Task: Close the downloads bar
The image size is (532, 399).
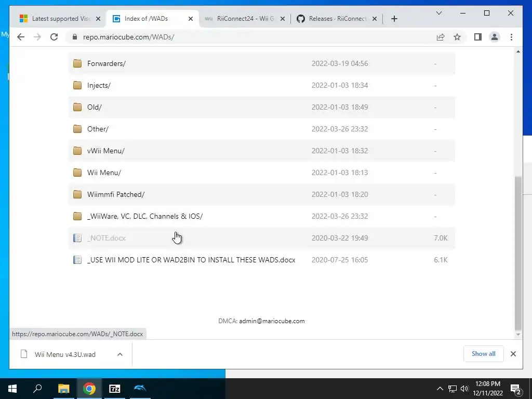Action: click(513, 354)
